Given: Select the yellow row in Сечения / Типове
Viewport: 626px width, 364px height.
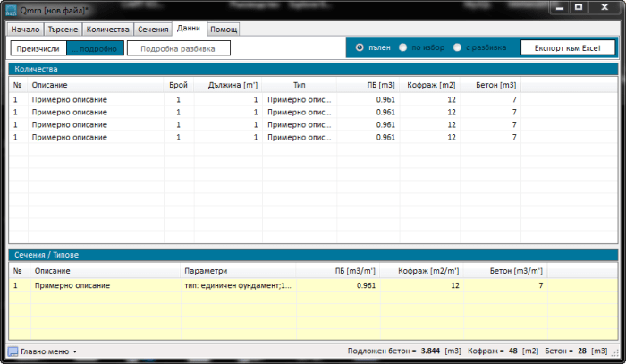Looking at the screenshot, I should 268,286.
